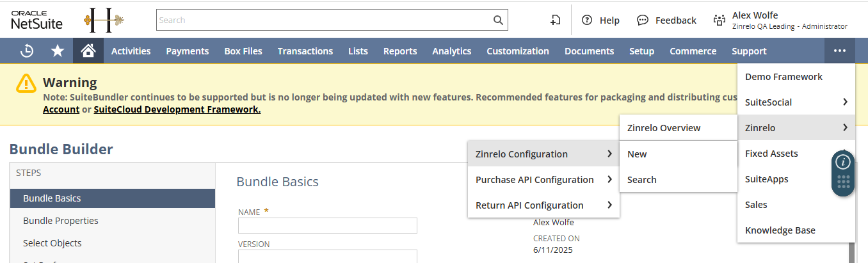The height and width of the screenshot is (263, 868).
Task: Expand Zinrelo Configuration submenu arrow
Action: pyautogui.click(x=609, y=154)
